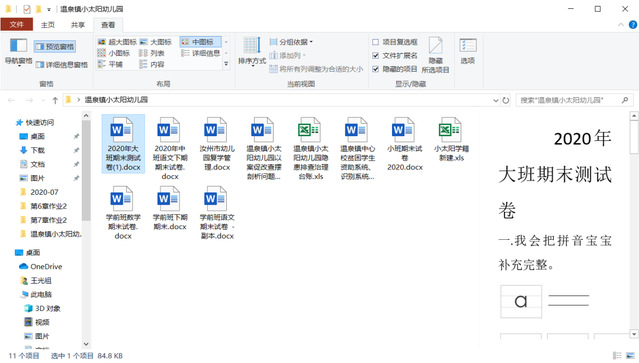Click the properties checkmark icon in title bar
639x363 pixels.
27,9
